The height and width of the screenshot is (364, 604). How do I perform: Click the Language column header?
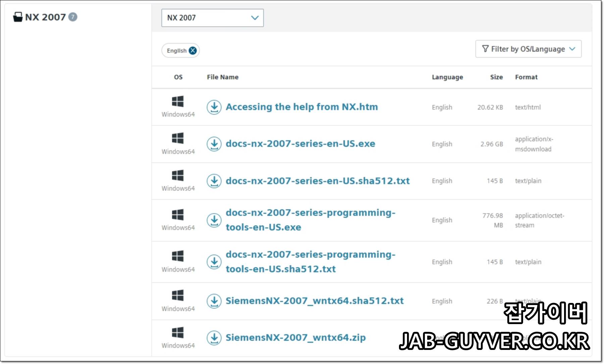447,77
